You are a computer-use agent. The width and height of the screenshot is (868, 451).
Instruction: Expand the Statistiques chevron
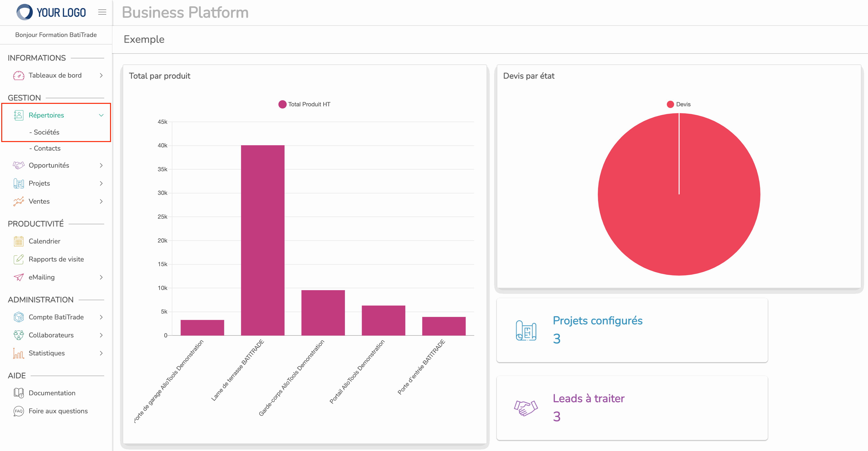tap(101, 353)
